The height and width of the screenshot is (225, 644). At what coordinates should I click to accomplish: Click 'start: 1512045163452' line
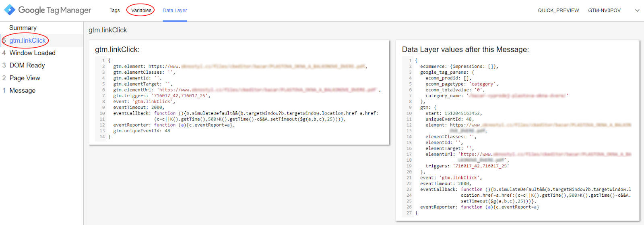(x=454, y=113)
